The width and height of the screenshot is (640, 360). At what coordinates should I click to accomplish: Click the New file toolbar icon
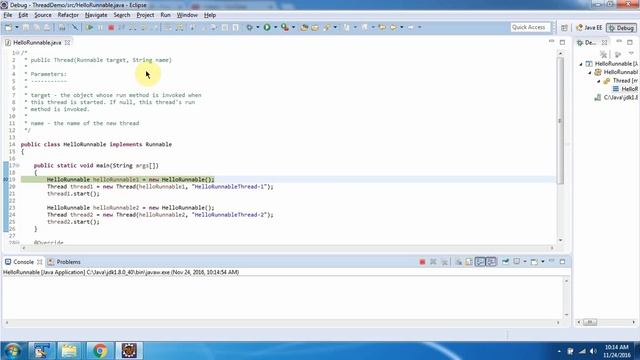click(x=8, y=27)
